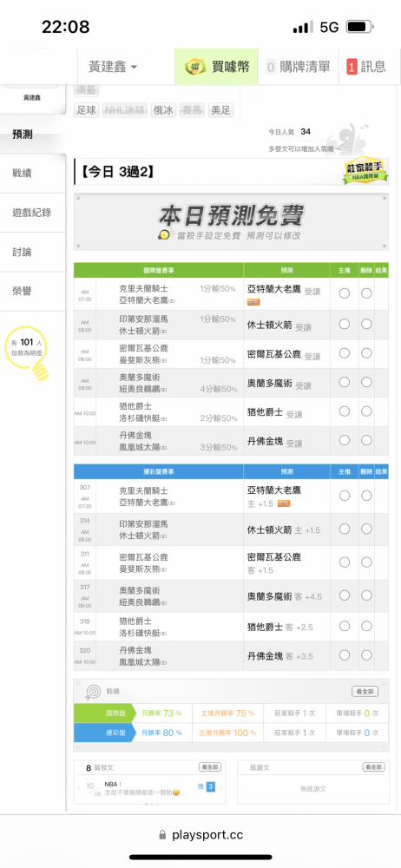Tap the playsport.cc address bar
The image size is (401, 868).
(x=200, y=835)
